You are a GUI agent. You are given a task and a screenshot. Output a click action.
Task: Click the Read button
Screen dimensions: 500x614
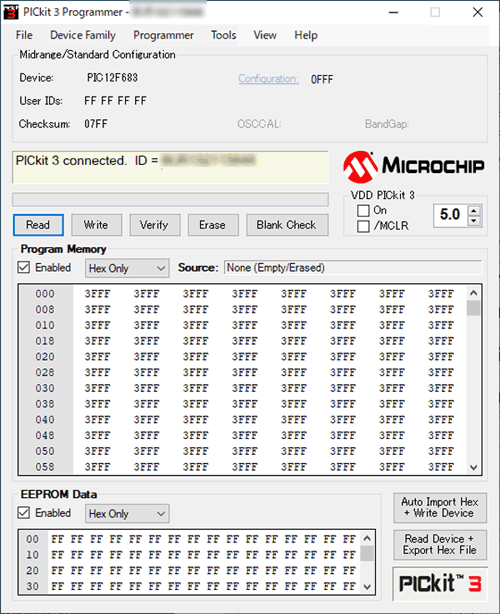click(x=38, y=225)
